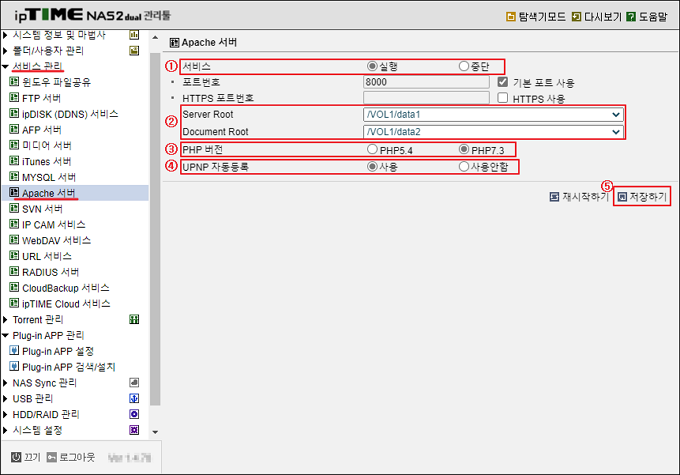Click sidebar scroll up arrow
Screen dimensions: 680x475
pyautogui.click(x=155, y=38)
